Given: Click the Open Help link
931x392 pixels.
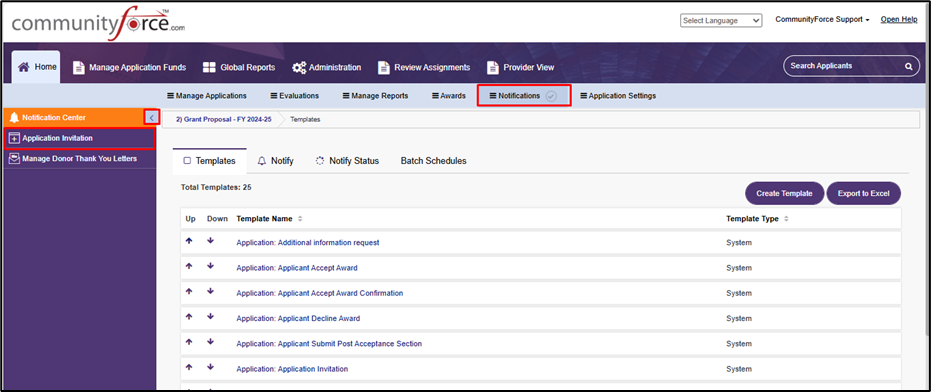Looking at the screenshot, I should 899,19.
